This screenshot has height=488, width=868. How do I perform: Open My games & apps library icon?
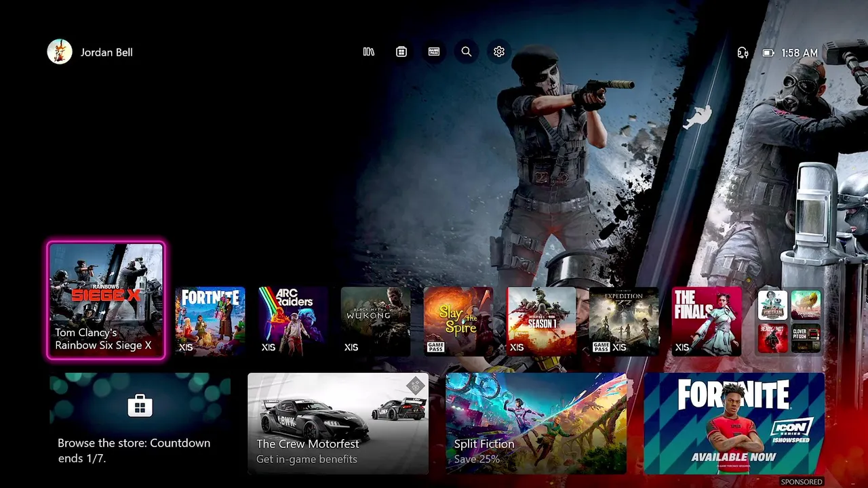point(369,52)
